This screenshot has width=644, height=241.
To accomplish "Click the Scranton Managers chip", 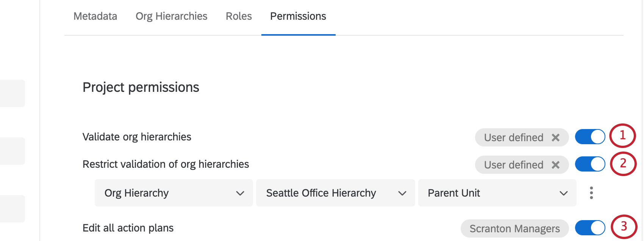I will pos(514,228).
